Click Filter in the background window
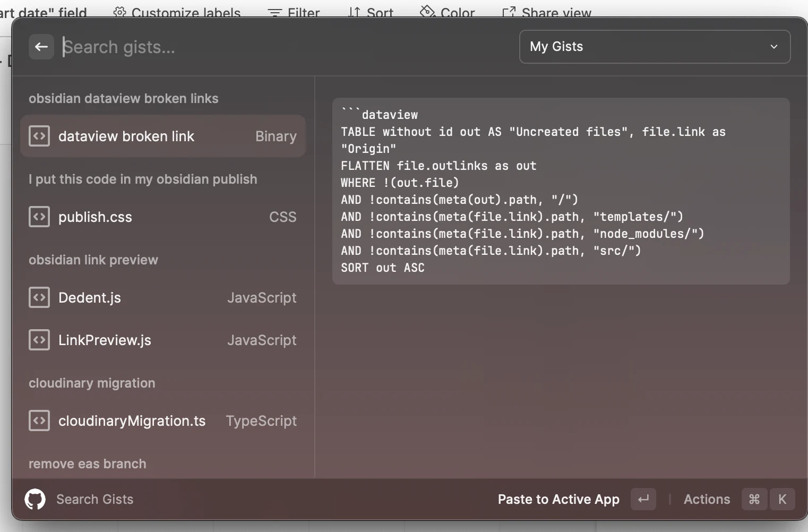 click(294, 12)
